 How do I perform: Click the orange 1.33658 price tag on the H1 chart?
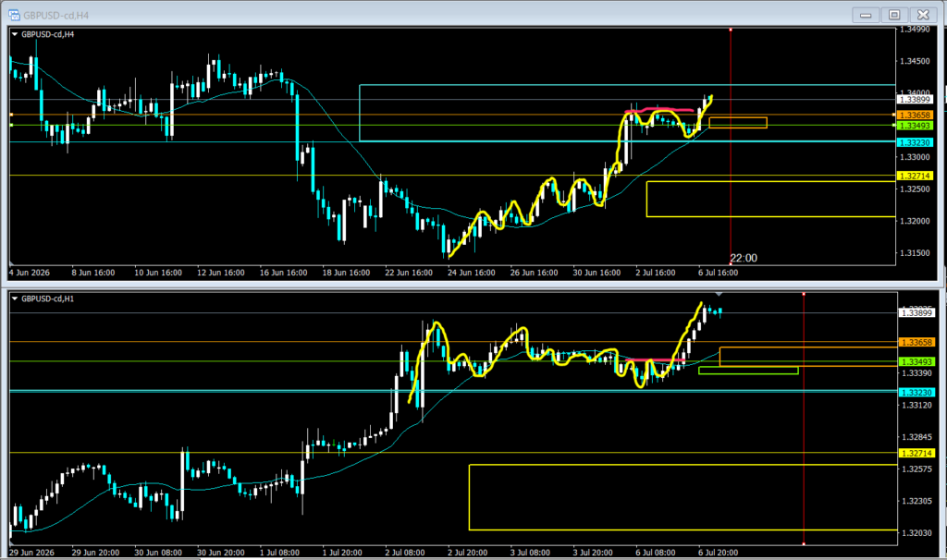(x=916, y=342)
